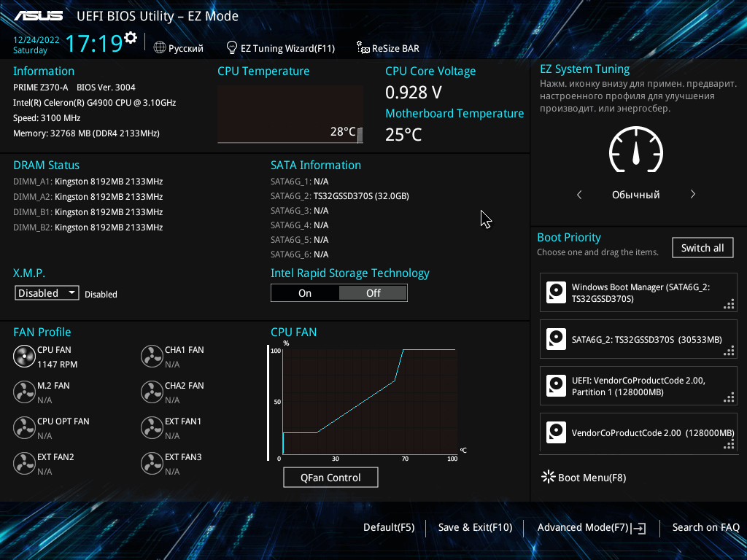Image resolution: width=747 pixels, height=560 pixels.
Task: Click the Switch all button
Action: tap(703, 248)
